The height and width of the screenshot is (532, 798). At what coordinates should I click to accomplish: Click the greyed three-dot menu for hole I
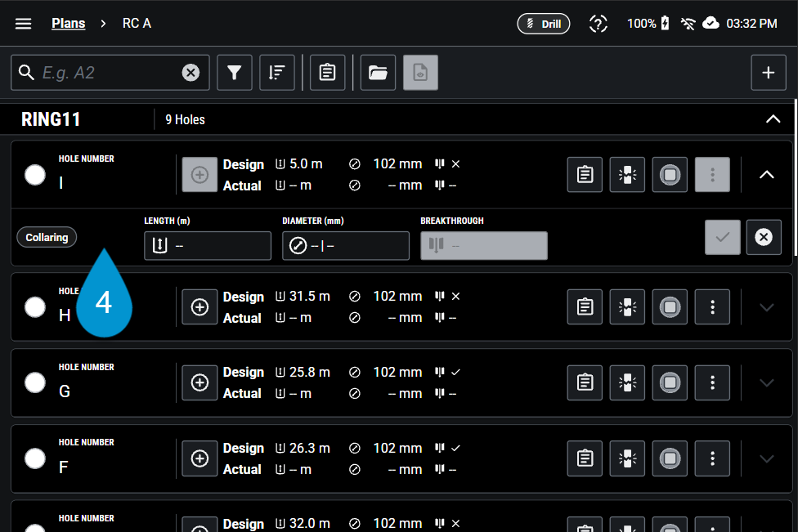pyautogui.click(x=712, y=175)
